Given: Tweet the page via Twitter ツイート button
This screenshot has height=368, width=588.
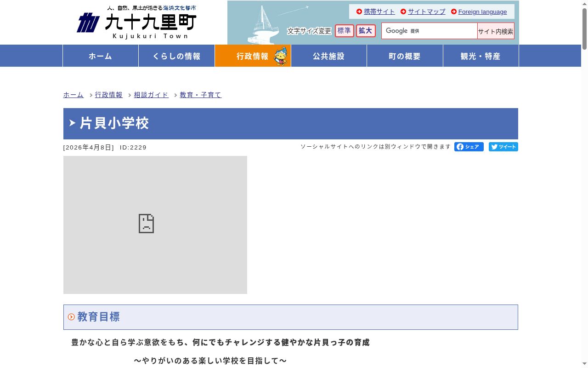Looking at the screenshot, I should [503, 147].
